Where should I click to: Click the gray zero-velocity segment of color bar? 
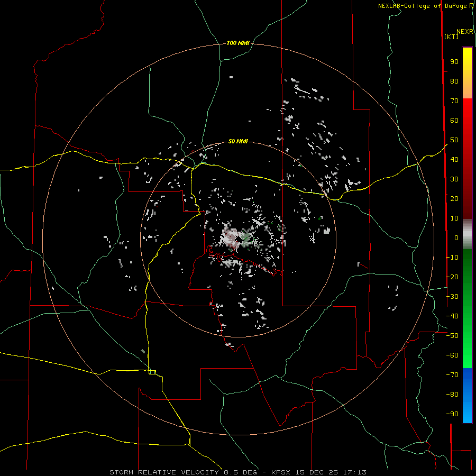[x=467, y=234]
